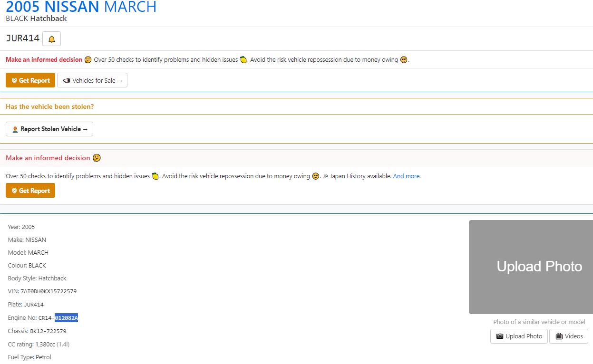Click the 'BLACK Hatchback' subtitle
This screenshot has height=364, width=593.
pos(36,19)
